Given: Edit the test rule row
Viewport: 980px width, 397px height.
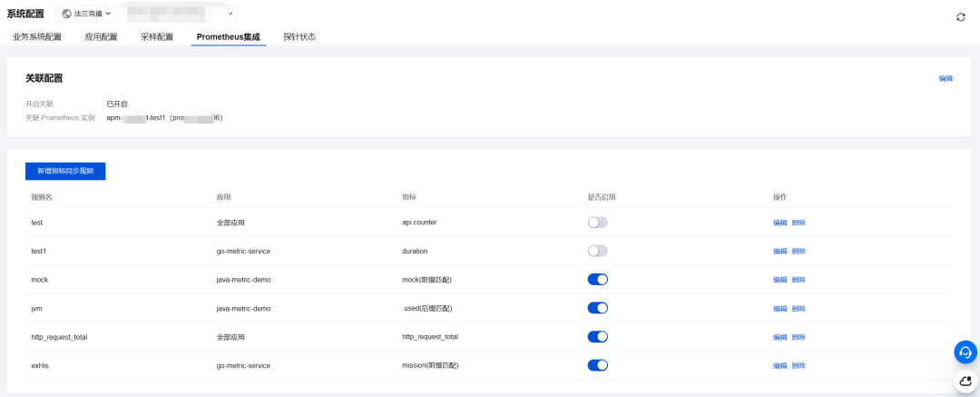Looking at the screenshot, I should 780,223.
